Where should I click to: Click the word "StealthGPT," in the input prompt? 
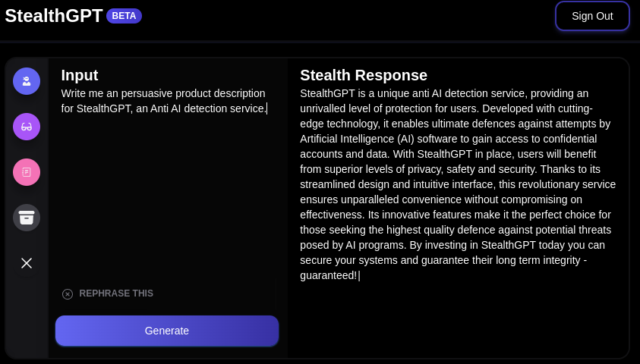105,109
